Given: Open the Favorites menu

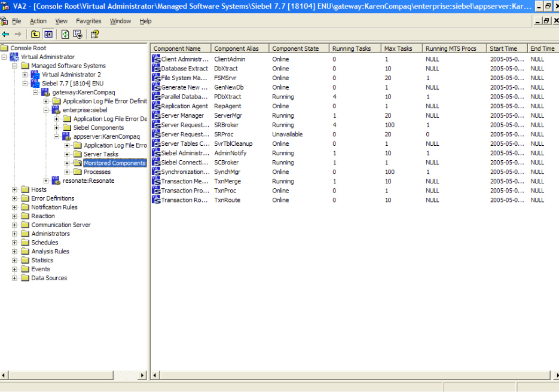Looking at the screenshot, I should 88,22.
